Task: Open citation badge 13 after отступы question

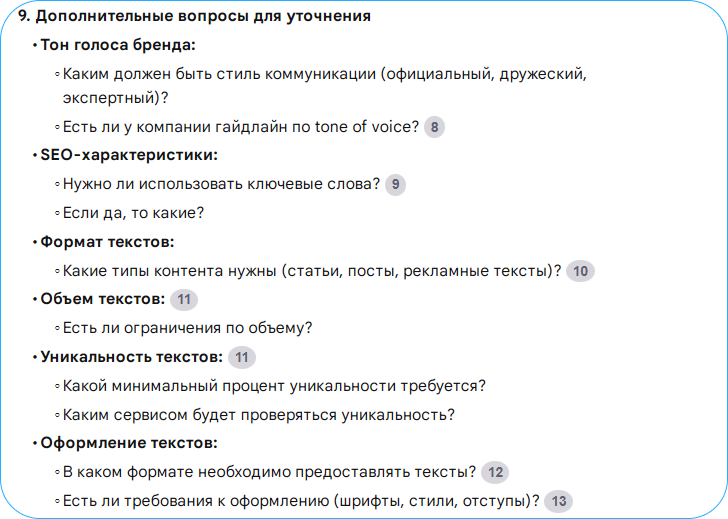Action: [x=559, y=501]
